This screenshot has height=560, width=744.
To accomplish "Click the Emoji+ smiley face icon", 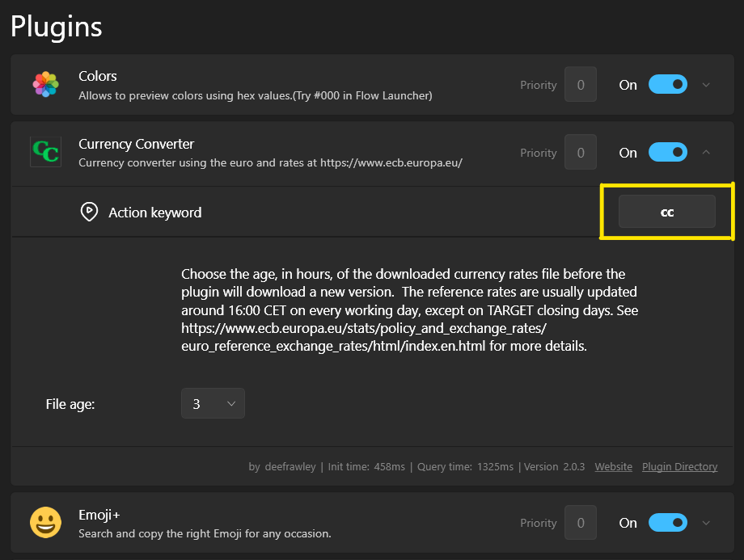I will click(45, 523).
